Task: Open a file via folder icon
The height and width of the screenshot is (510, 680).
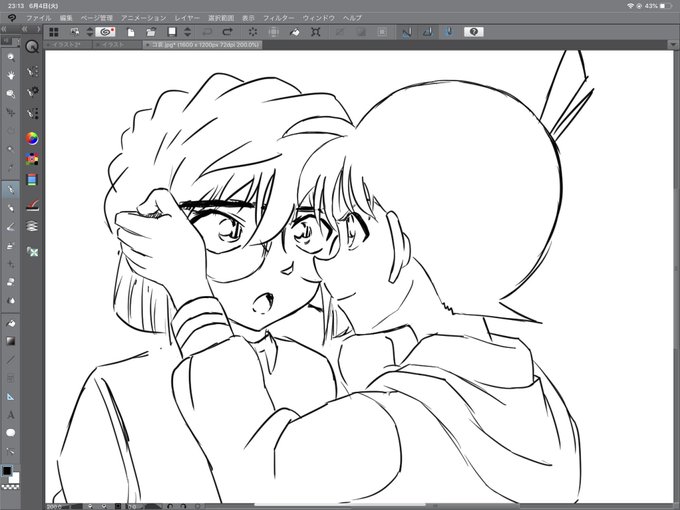Action: click(150, 32)
